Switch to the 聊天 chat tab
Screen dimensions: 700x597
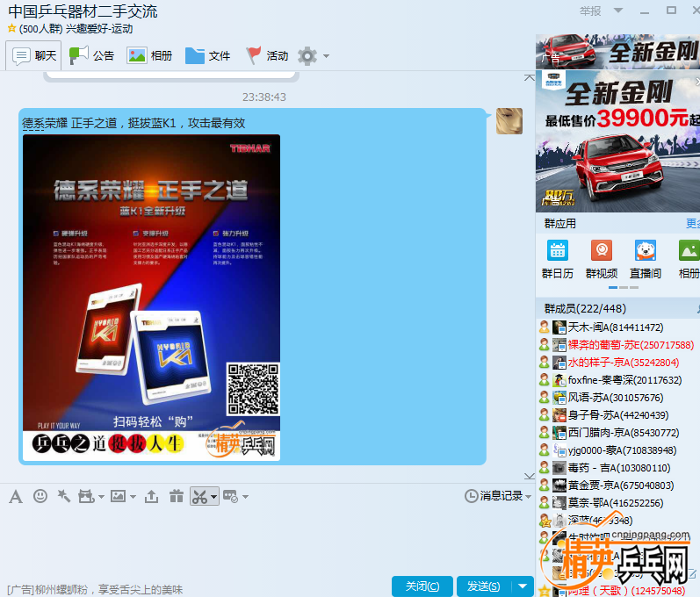click(34, 56)
